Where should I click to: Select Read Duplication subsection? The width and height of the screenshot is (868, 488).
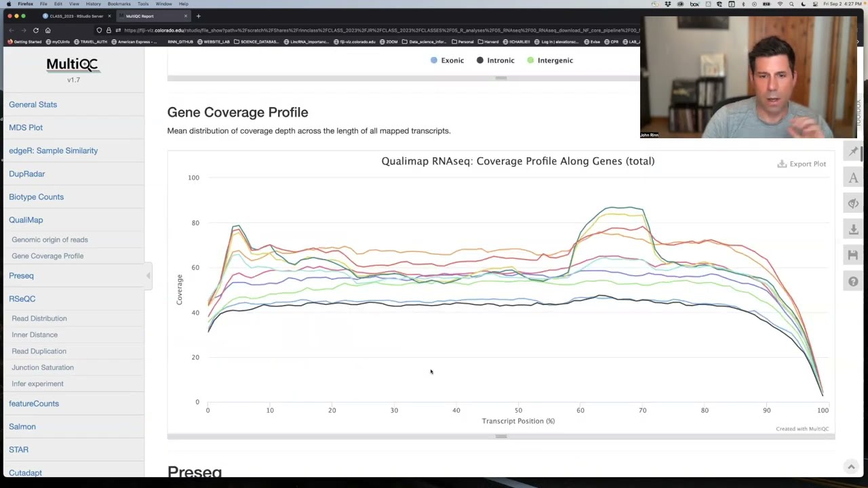point(39,350)
